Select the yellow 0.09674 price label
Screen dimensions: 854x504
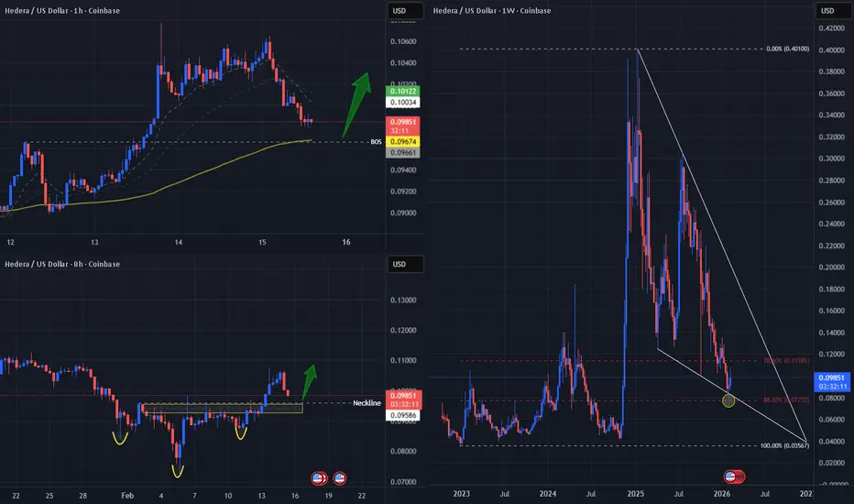(x=402, y=142)
